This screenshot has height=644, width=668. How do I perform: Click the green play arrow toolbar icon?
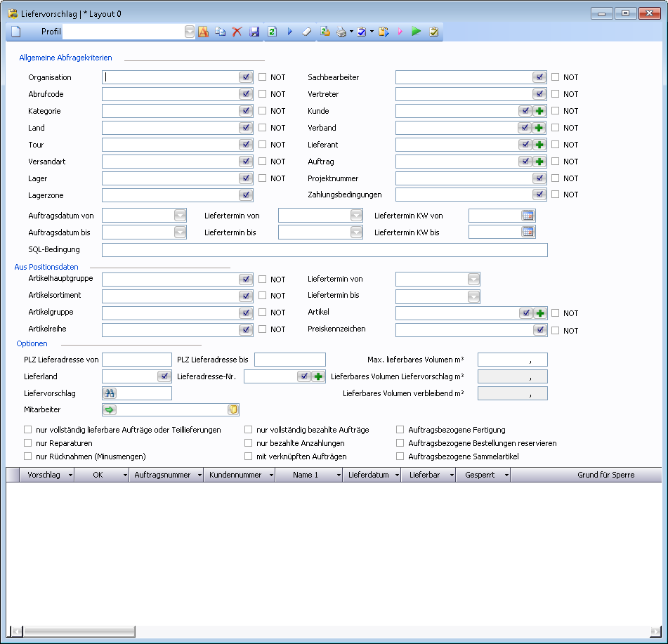pyautogui.click(x=416, y=32)
